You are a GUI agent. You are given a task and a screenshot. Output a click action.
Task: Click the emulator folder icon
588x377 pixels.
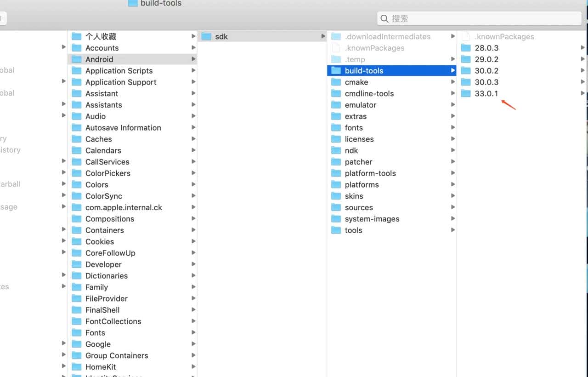(337, 105)
